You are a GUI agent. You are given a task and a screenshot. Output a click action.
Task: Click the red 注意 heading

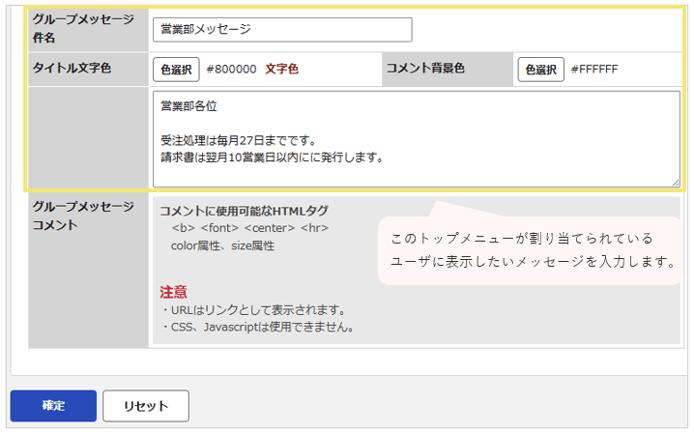[x=174, y=292]
